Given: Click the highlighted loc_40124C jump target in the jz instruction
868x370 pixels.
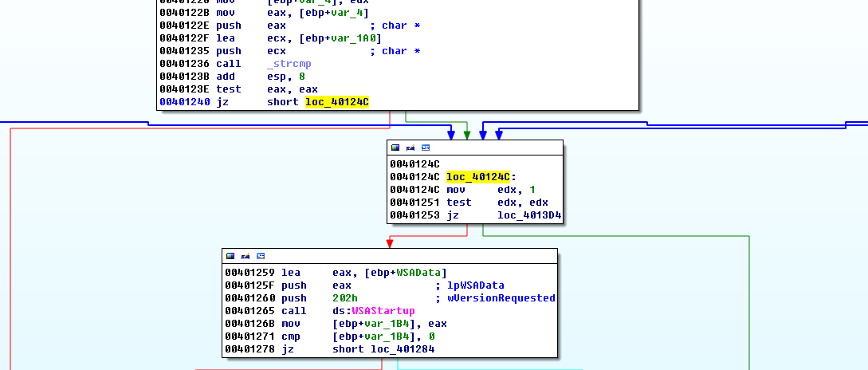Looking at the screenshot, I should (x=337, y=102).
